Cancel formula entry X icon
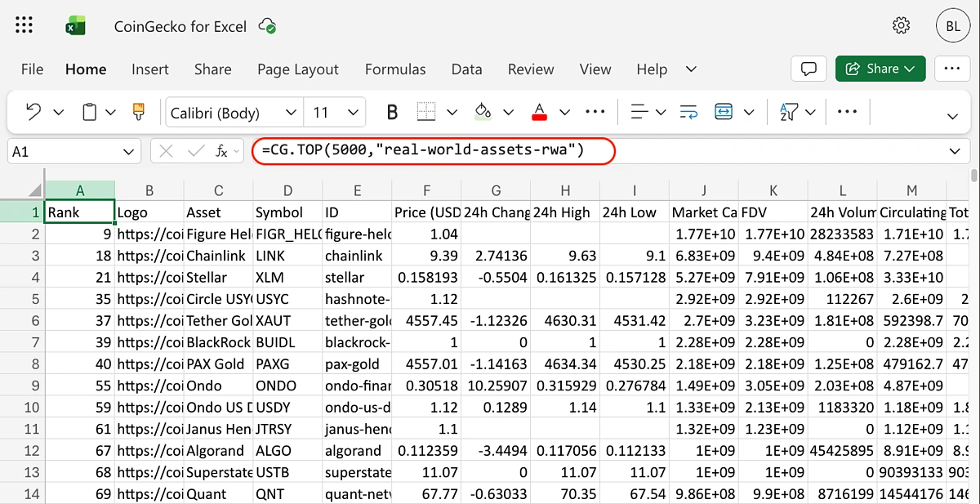 point(167,151)
